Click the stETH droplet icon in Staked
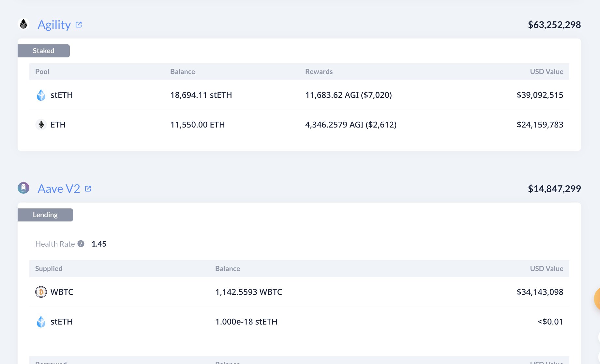The width and height of the screenshot is (600, 364). tap(41, 95)
